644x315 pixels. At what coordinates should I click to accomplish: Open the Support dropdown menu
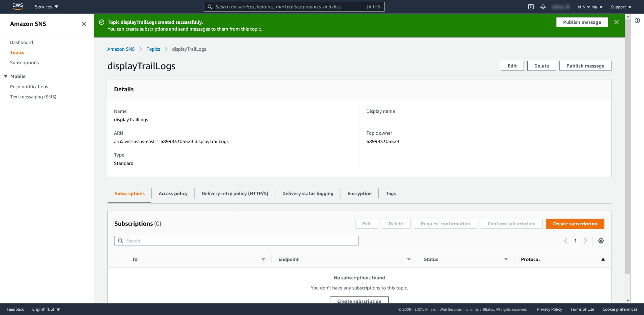point(621,7)
